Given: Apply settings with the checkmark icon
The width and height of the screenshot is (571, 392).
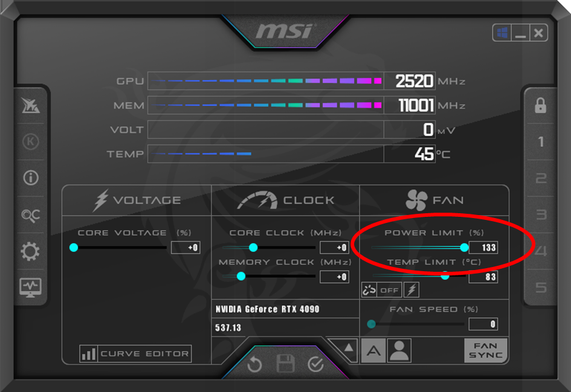Looking at the screenshot, I should click(x=315, y=364).
